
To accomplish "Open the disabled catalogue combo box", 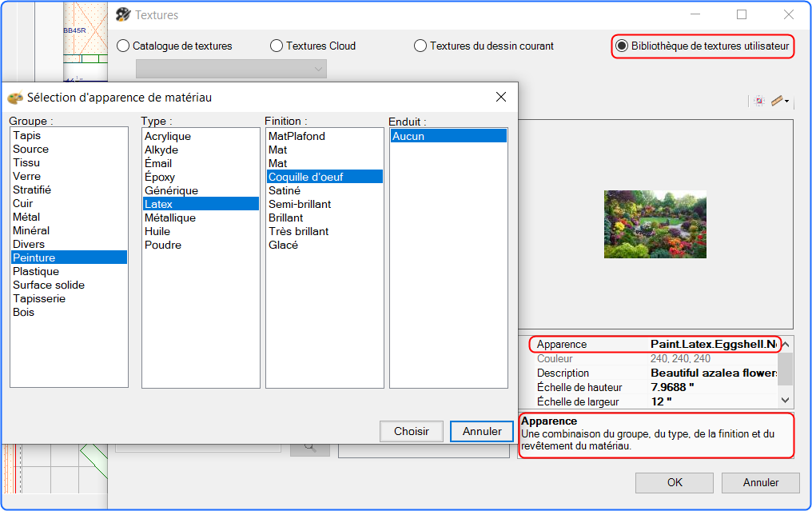I will pyautogui.click(x=231, y=69).
